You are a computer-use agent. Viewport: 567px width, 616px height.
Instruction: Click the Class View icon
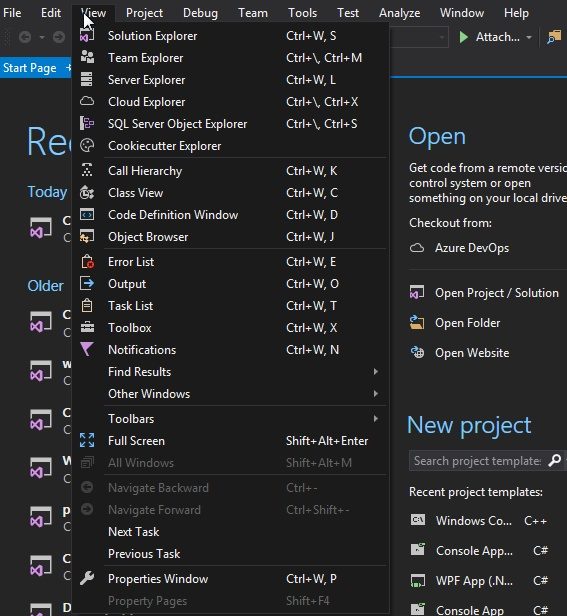point(87,192)
